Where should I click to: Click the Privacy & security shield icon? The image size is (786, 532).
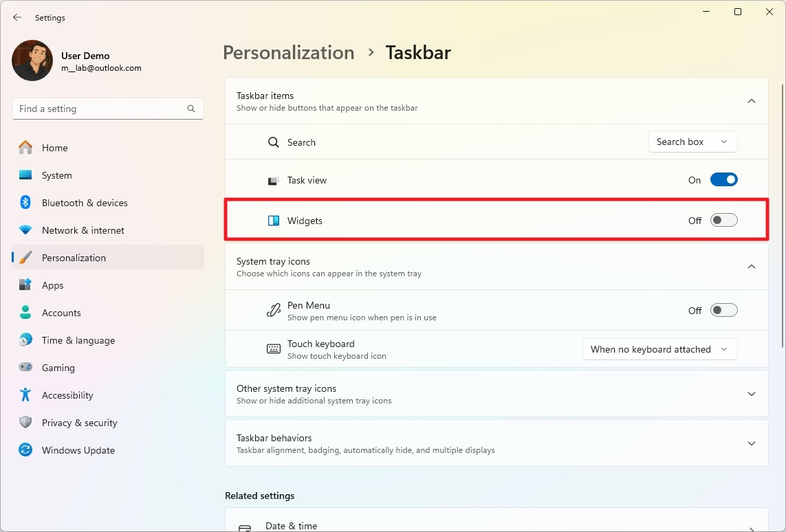(x=25, y=423)
